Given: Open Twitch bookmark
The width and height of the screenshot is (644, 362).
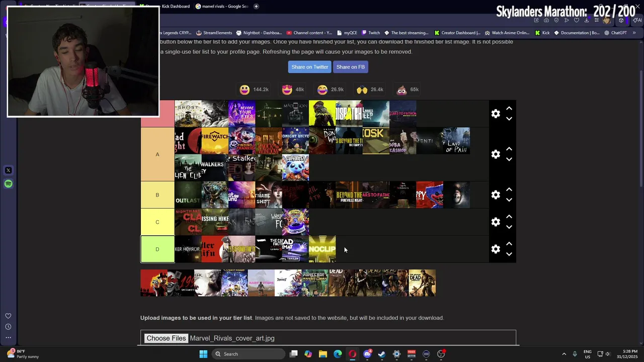Looking at the screenshot, I should (x=370, y=33).
